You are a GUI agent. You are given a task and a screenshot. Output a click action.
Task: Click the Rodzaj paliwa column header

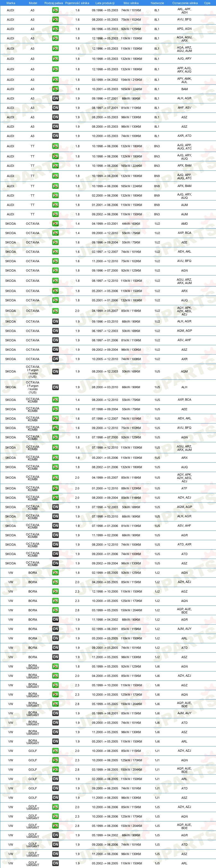tap(54, 3)
